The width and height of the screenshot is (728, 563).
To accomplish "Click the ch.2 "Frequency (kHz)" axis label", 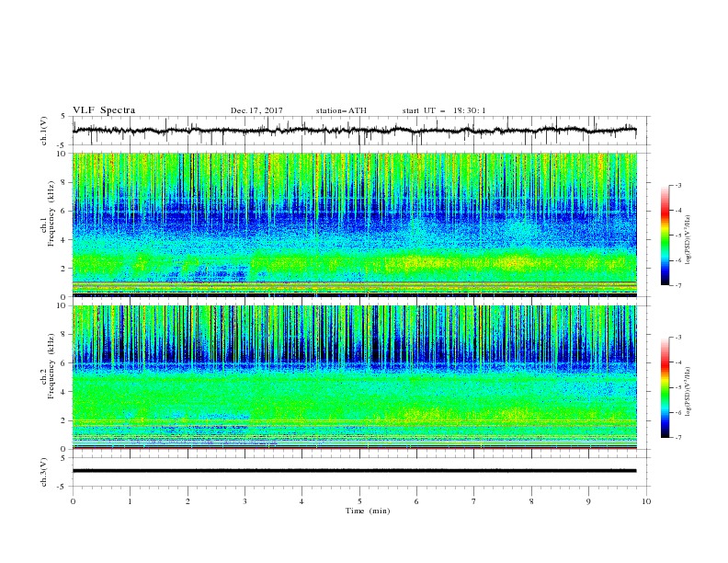I will pos(51,366).
